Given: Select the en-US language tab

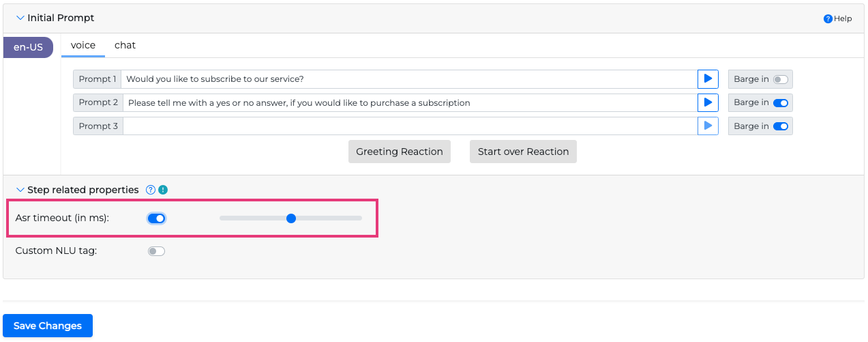Looking at the screenshot, I should [28, 47].
